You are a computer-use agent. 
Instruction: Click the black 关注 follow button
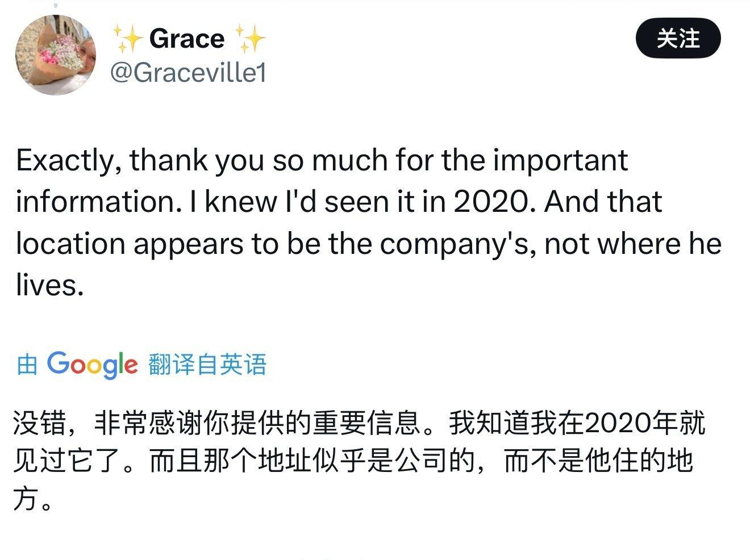(678, 39)
